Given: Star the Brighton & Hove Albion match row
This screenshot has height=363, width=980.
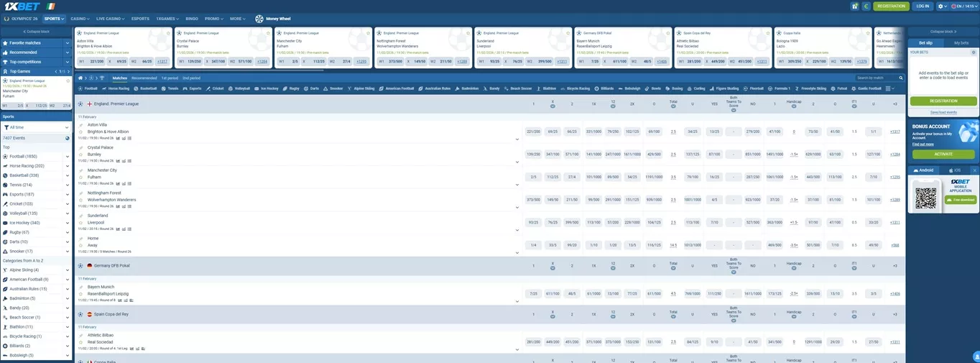Looking at the screenshot, I should (81, 132).
